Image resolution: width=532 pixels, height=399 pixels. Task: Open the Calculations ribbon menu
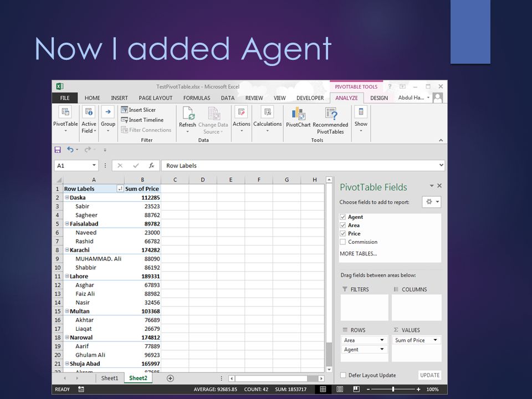pyautogui.click(x=267, y=119)
